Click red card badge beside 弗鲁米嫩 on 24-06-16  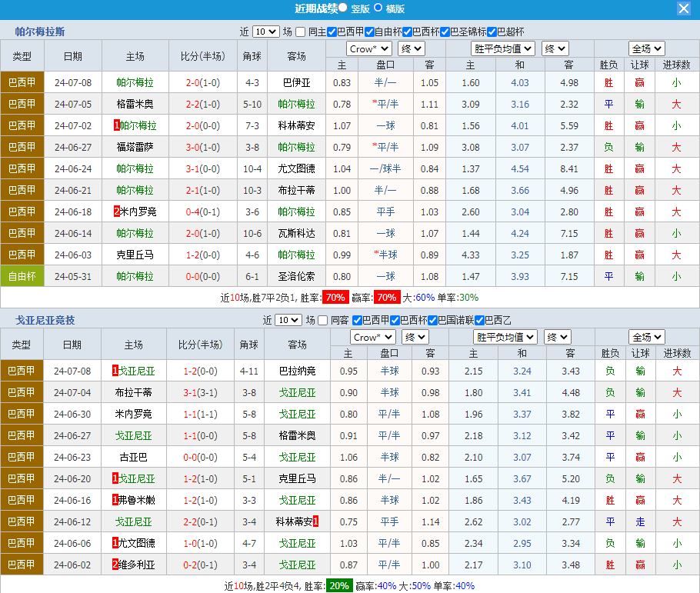(115, 500)
